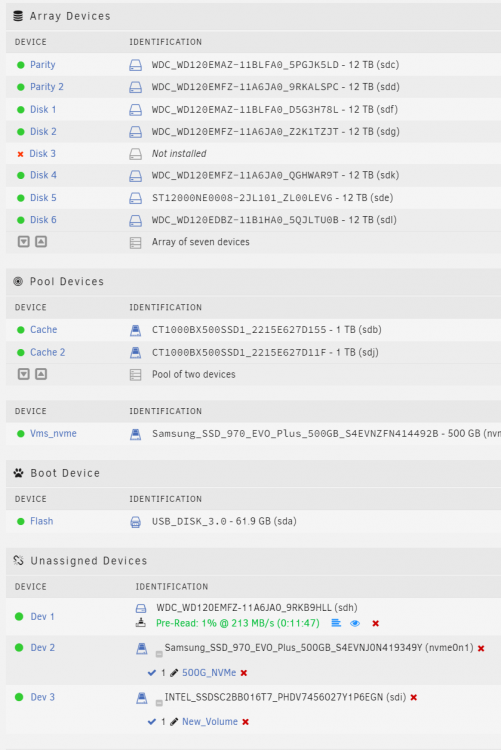Click the red X status for Disk 3

20,154
